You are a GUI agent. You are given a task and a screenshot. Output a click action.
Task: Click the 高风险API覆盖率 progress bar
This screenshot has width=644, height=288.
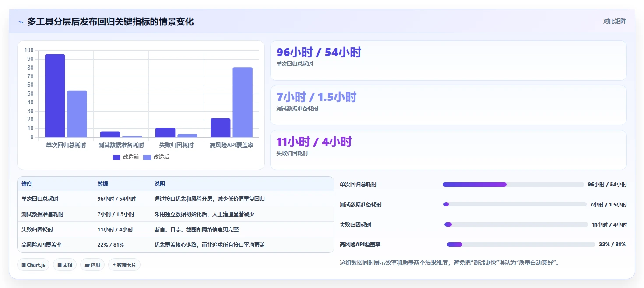click(x=521, y=245)
